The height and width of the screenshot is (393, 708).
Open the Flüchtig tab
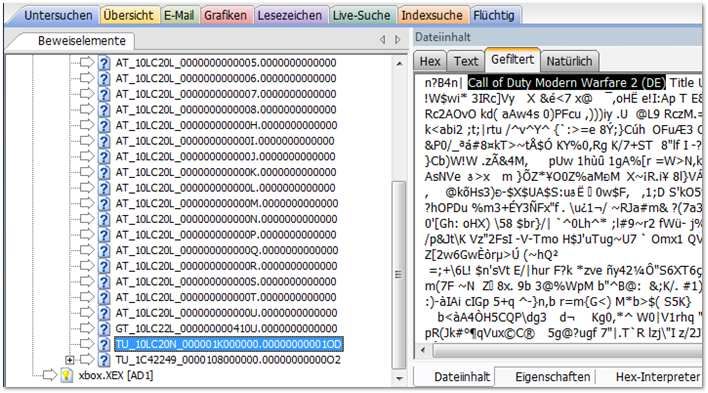[494, 16]
